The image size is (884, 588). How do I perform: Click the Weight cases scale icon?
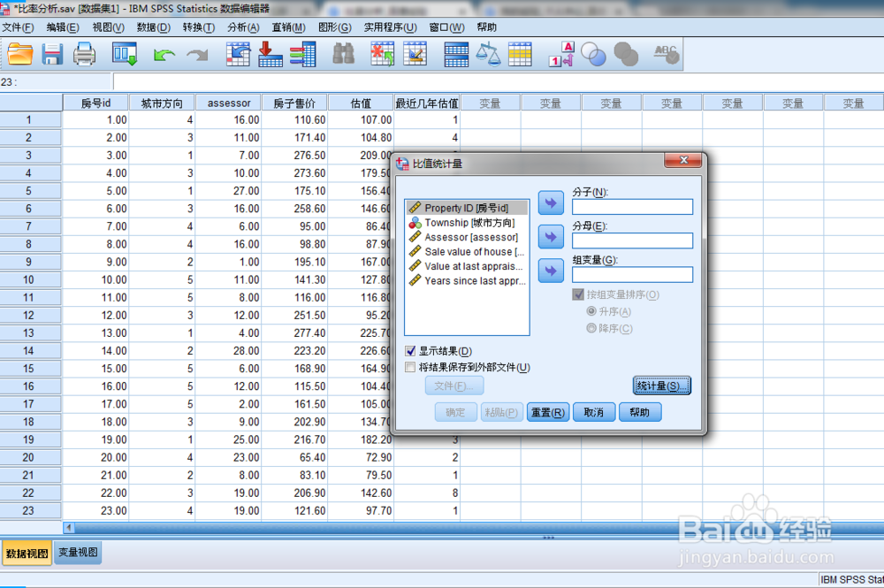pyautogui.click(x=488, y=55)
